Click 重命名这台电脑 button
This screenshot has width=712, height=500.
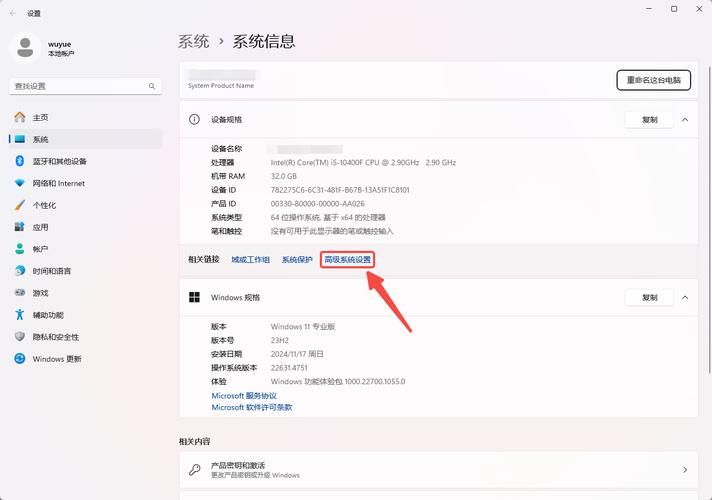[x=653, y=80]
